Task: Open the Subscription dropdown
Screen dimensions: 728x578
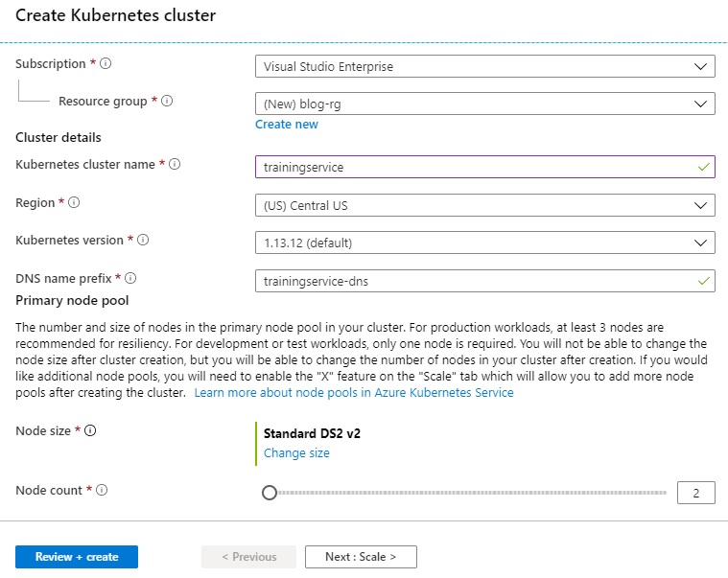Action: coord(484,66)
